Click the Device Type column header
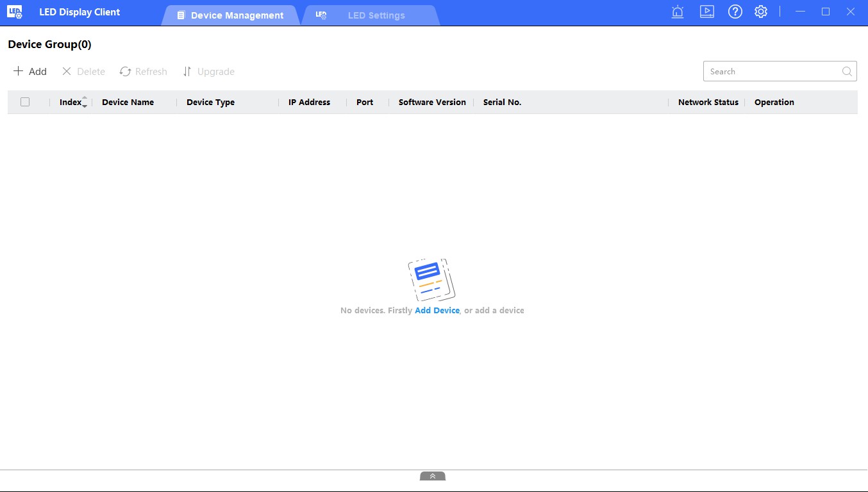 pyautogui.click(x=210, y=102)
